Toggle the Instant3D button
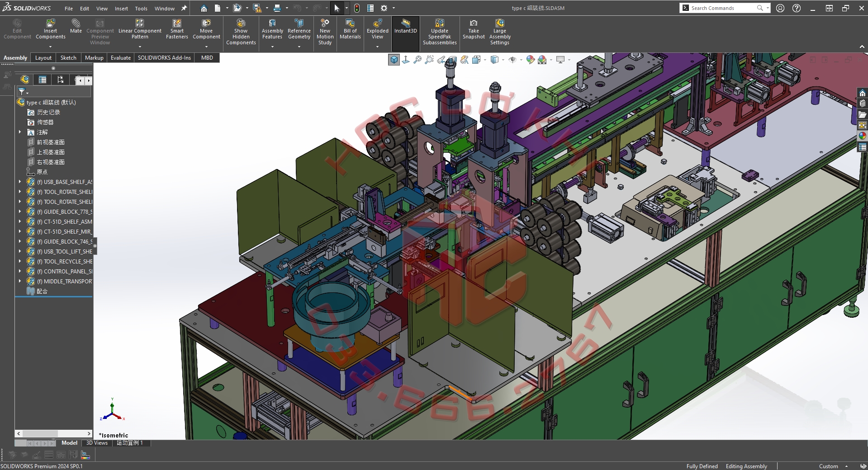 [x=405, y=26]
